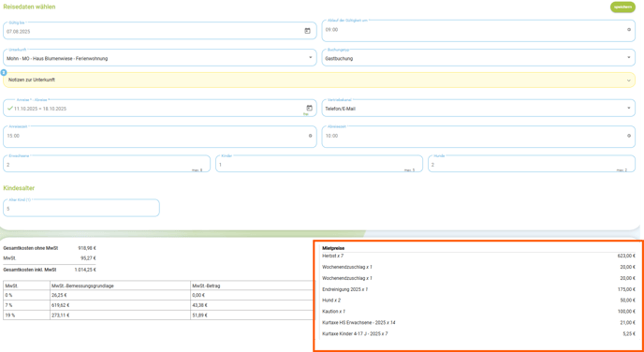Click the green speichern button
The image size is (644, 352).
pyautogui.click(x=622, y=7)
